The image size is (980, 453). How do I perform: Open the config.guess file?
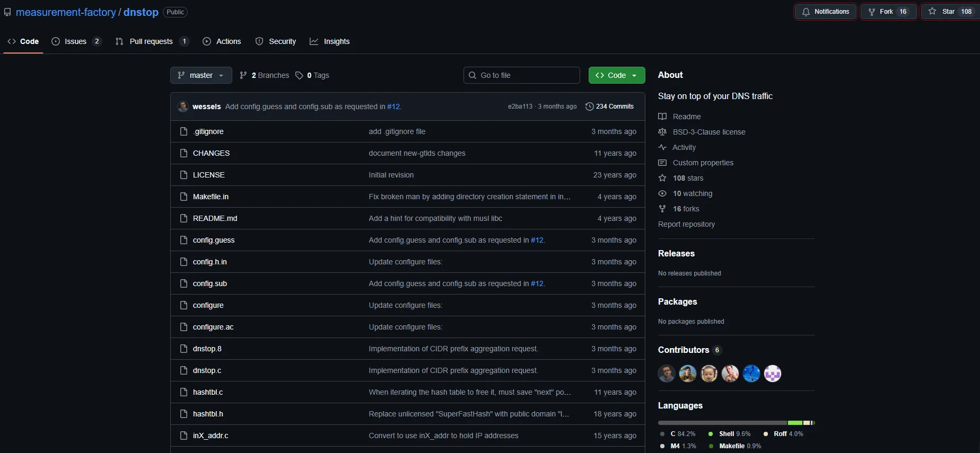[214, 240]
